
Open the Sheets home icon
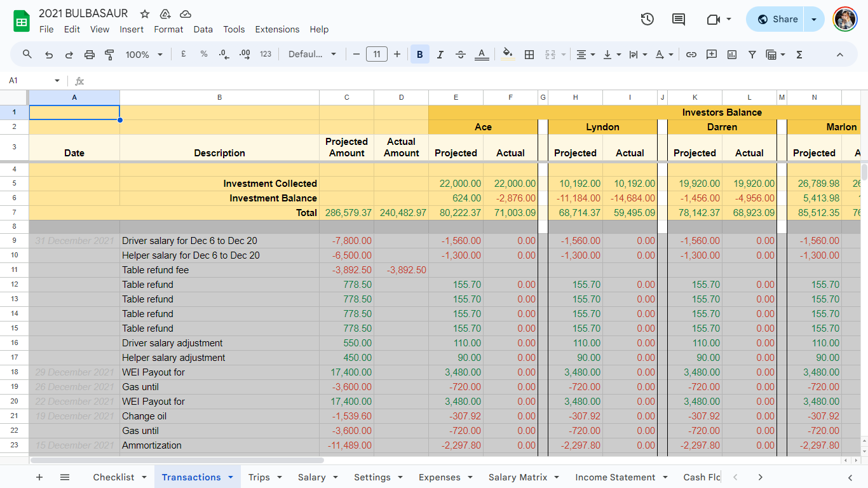(x=22, y=21)
